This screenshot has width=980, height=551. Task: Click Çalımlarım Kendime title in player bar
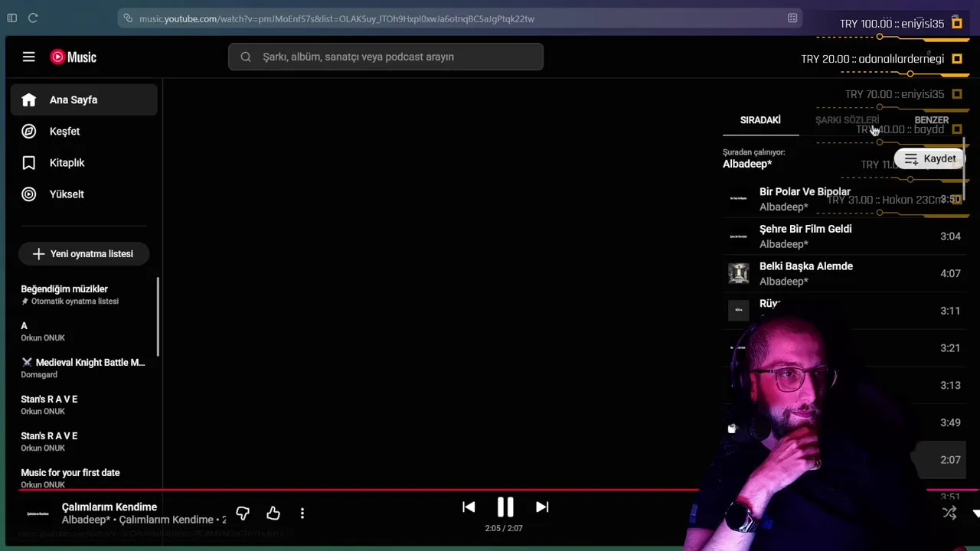(109, 507)
